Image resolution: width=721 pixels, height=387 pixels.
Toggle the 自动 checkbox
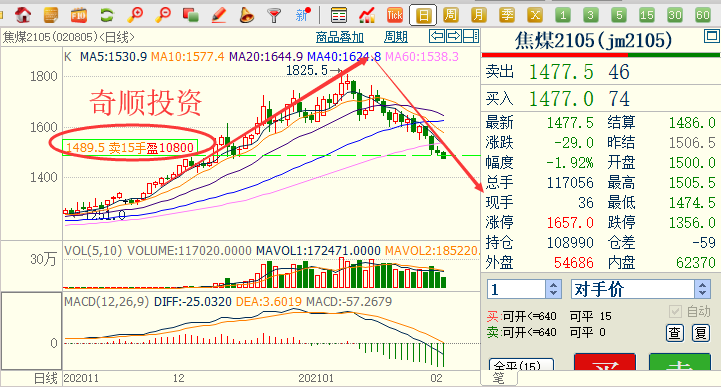(675, 312)
